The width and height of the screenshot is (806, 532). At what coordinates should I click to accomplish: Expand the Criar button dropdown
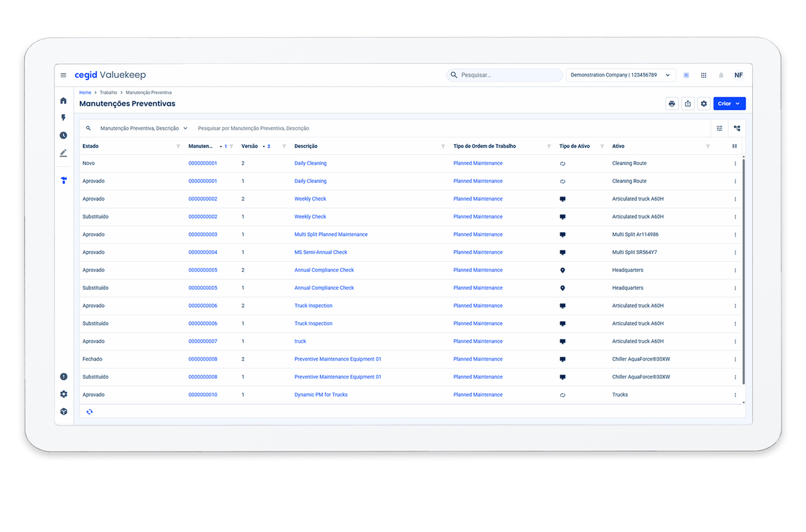coord(737,103)
